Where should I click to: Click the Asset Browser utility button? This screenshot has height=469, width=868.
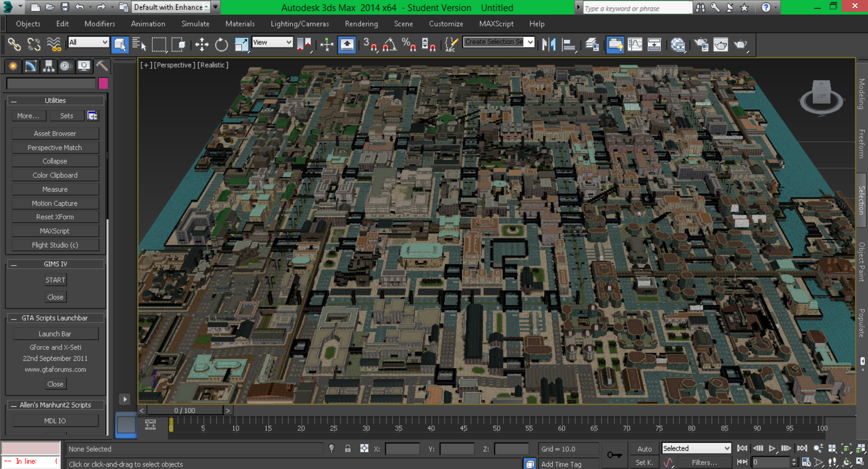pyautogui.click(x=55, y=133)
